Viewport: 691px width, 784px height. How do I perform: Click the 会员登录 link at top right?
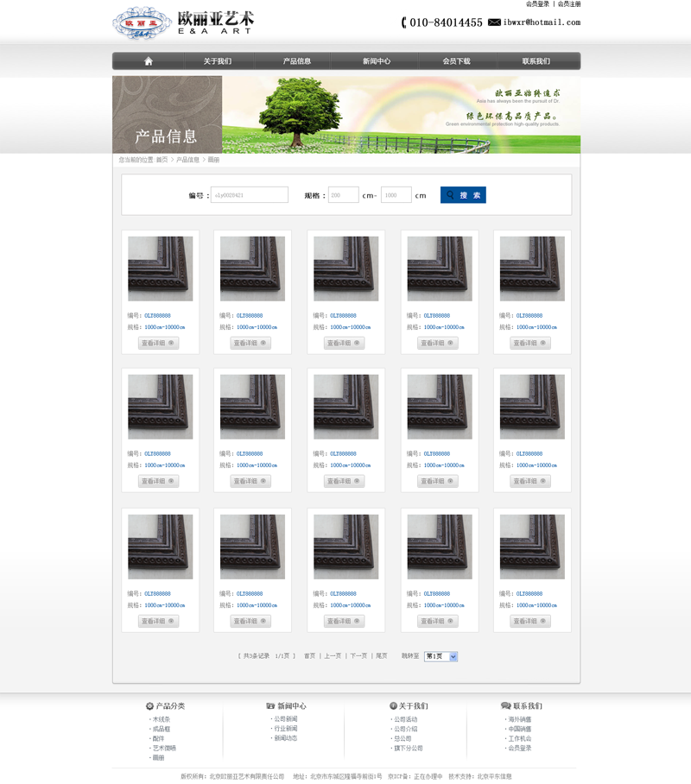[537, 4]
